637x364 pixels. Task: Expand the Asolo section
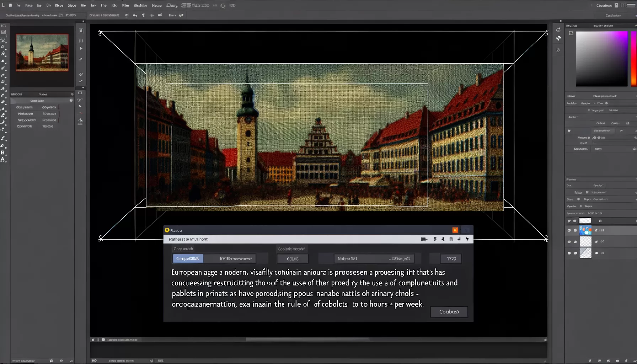click(x=572, y=117)
